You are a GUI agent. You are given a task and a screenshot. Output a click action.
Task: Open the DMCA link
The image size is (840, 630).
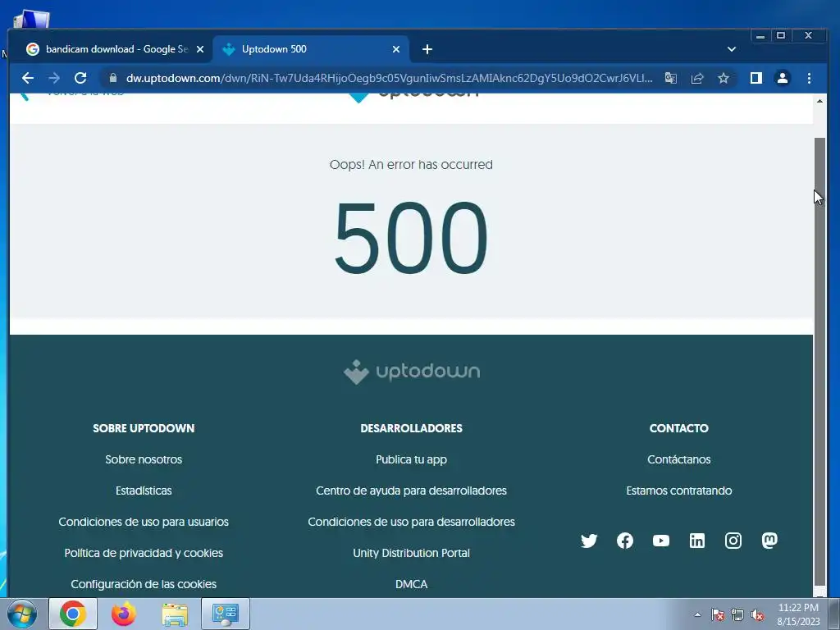[x=412, y=584]
